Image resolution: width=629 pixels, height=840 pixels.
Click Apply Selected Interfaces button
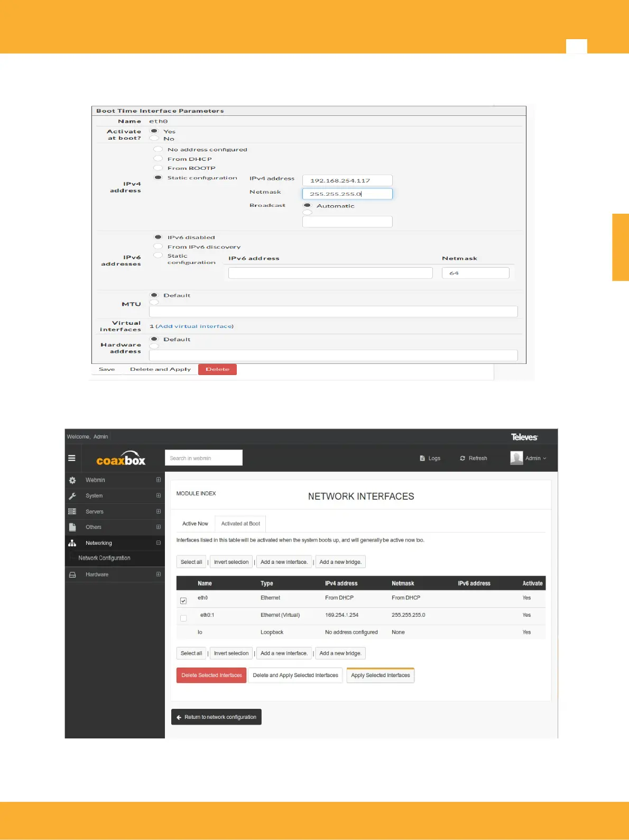380,675
